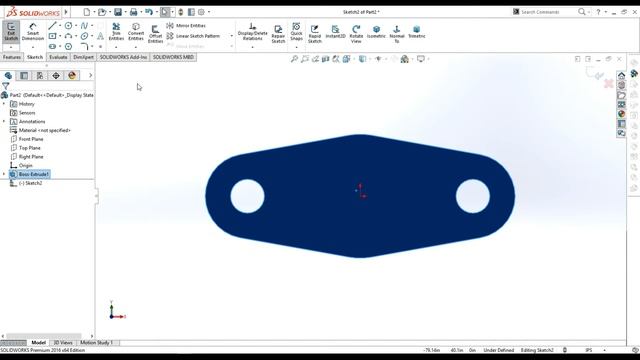The width and height of the screenshot is (640, 360).
Task: Choose the Polygon tool
Action: point(69,47)
